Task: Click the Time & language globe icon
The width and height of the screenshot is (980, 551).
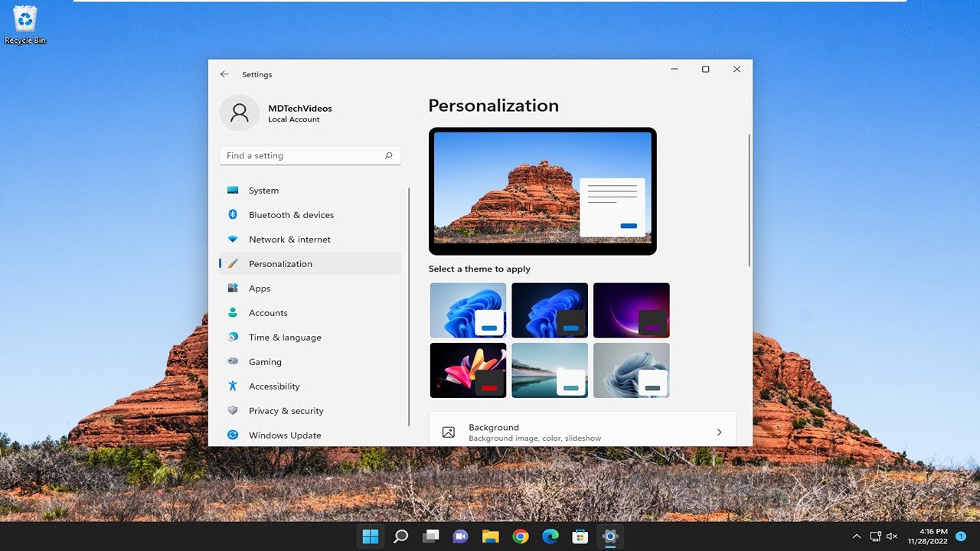Action: pos(233,337)
